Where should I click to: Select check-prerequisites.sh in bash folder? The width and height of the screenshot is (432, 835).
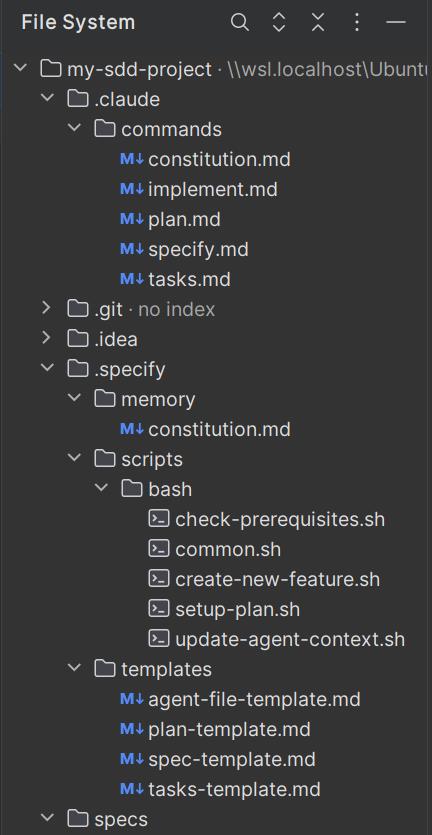[x=280, y=519]
